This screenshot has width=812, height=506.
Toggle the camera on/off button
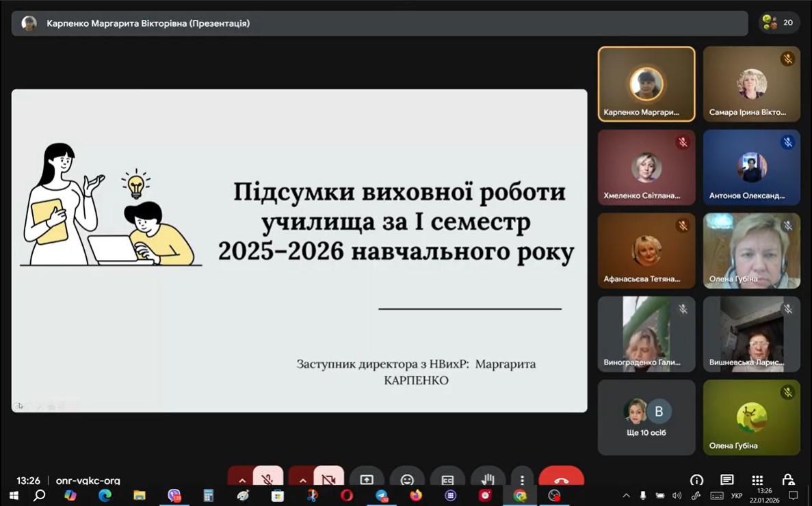click(328, 479)
